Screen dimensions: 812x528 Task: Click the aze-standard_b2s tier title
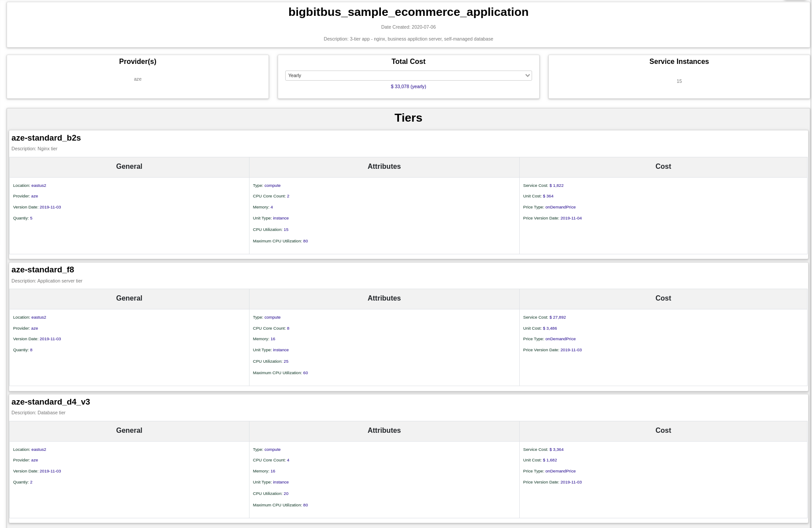46,138
